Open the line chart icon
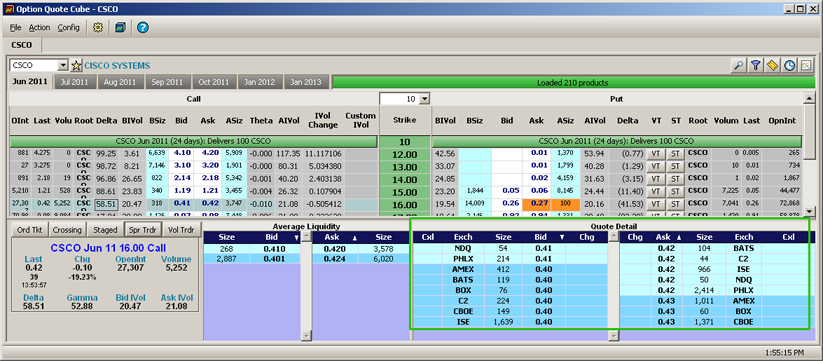The width and height of the screenshot is (823, 361). pyautogui.click(x=806, y=66)
